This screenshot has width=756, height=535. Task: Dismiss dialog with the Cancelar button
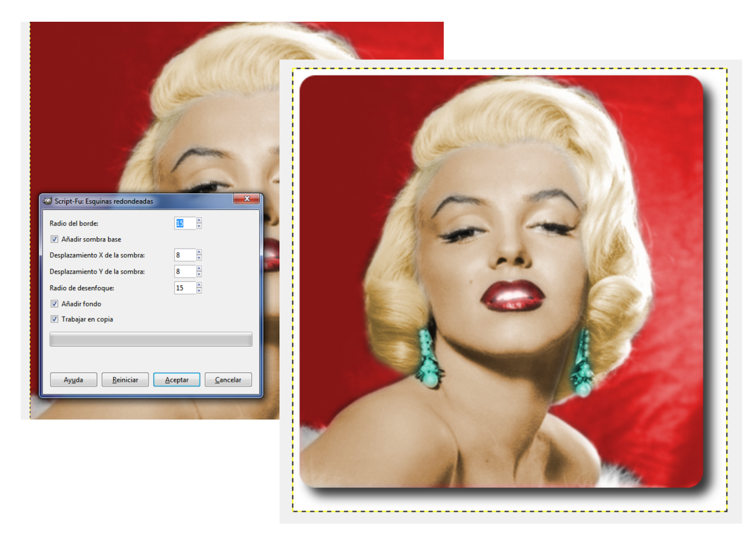[228, 380]
